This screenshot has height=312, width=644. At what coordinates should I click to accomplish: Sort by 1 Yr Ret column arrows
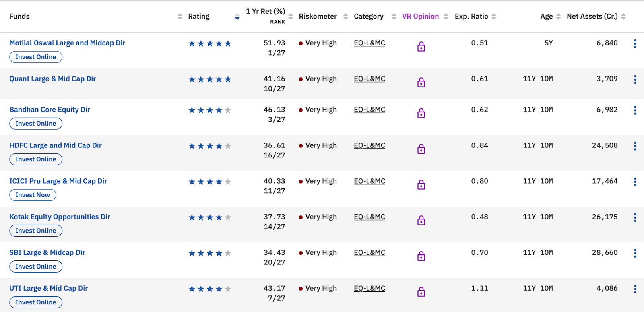(291, 17)
